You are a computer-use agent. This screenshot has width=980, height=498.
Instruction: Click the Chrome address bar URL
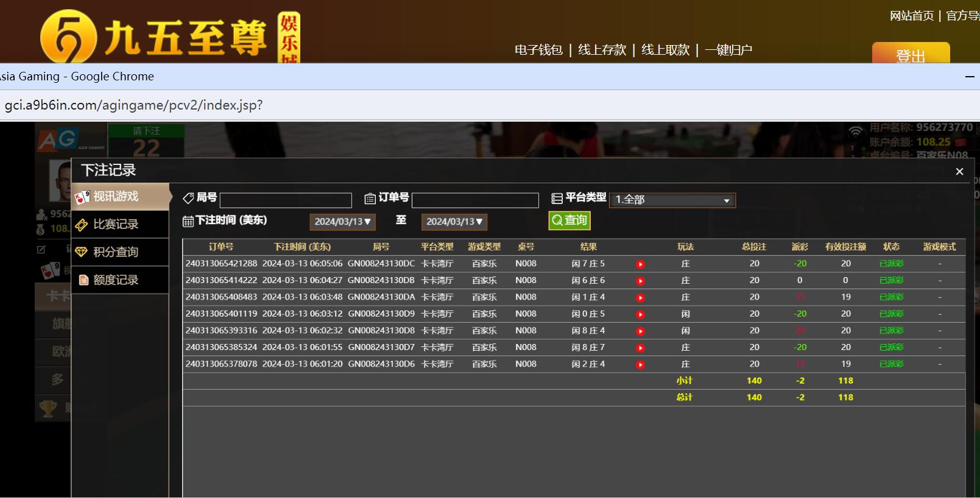[x=134, y=105]
